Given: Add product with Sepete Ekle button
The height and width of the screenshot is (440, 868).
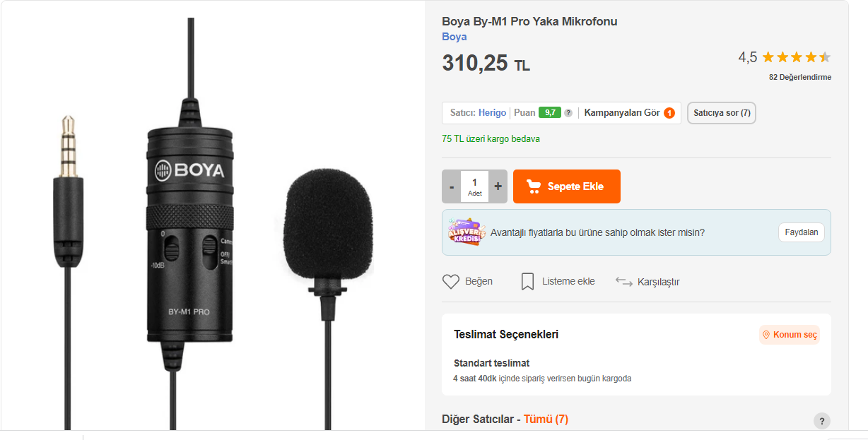Looking at the screenshot, I should click(567, 186).
